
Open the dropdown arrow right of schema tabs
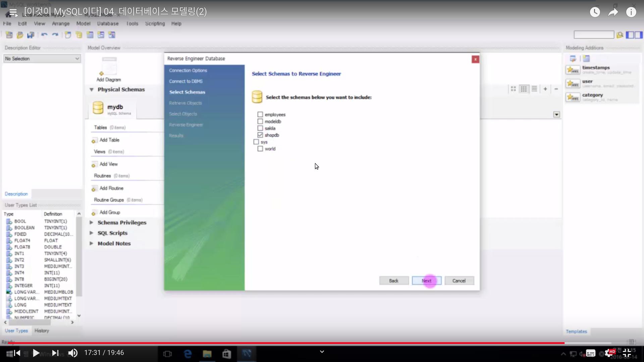[x=556, y=115]
